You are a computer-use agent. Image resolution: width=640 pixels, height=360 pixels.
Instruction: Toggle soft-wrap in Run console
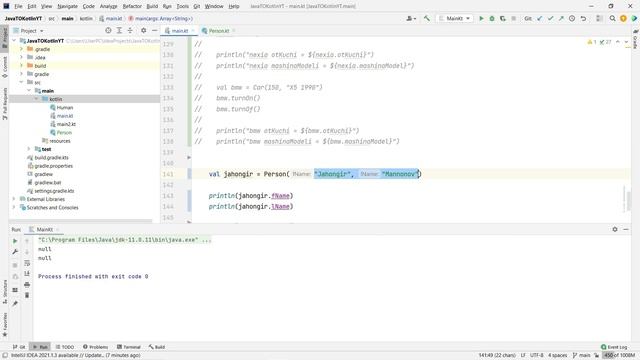[x=27, y=263]
